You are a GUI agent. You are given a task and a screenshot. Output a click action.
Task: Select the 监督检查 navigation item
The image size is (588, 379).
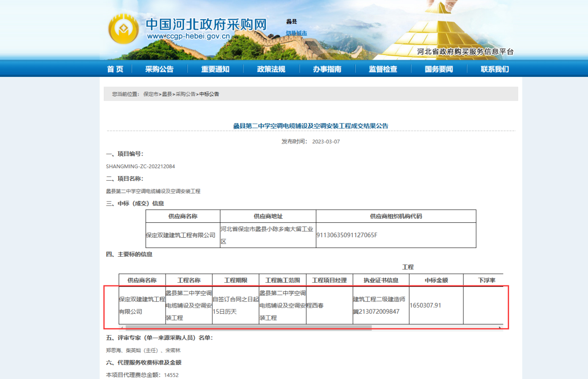click(383, 69)
